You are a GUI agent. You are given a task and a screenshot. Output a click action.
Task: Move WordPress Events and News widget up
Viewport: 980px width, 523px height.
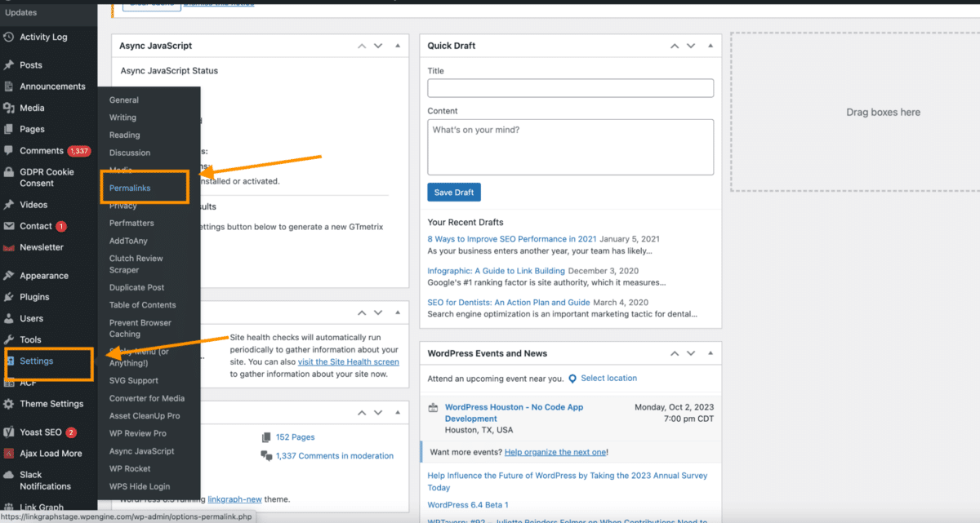675,353
